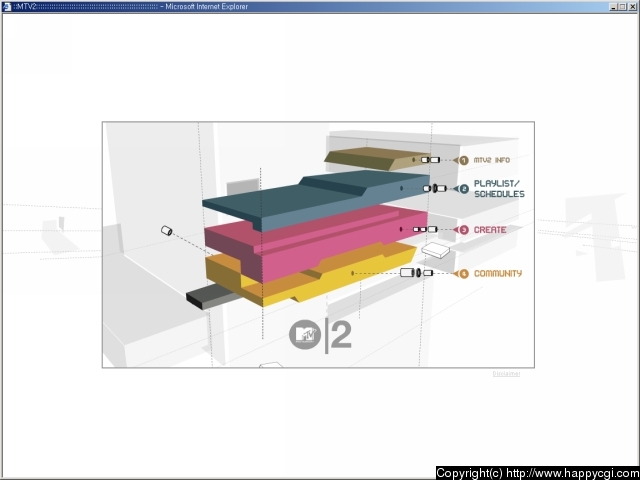Click the connector plugs beside MTV2 INFO
Image resolution: width=640 pixels, height=480 pixels.
point(430,160)
